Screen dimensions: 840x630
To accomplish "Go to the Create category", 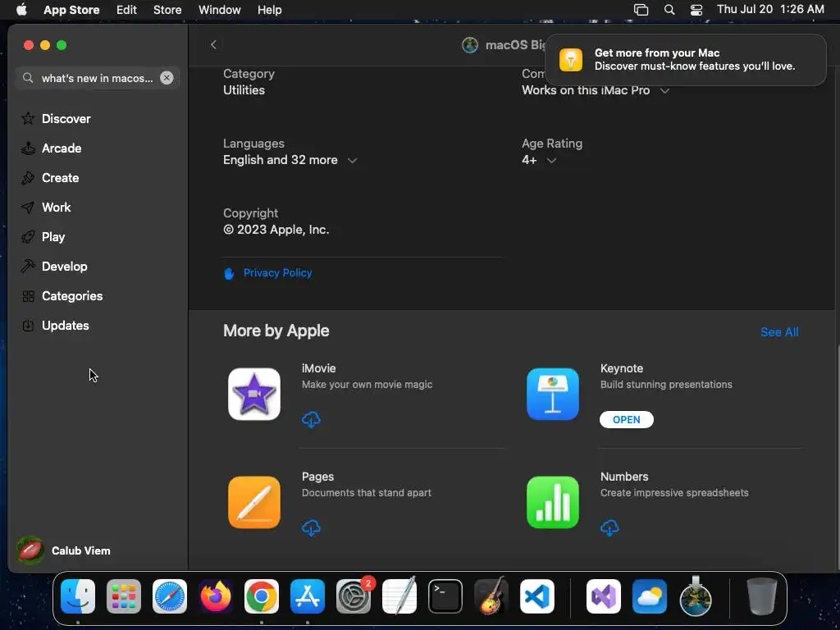I will [x=50, y=177].
